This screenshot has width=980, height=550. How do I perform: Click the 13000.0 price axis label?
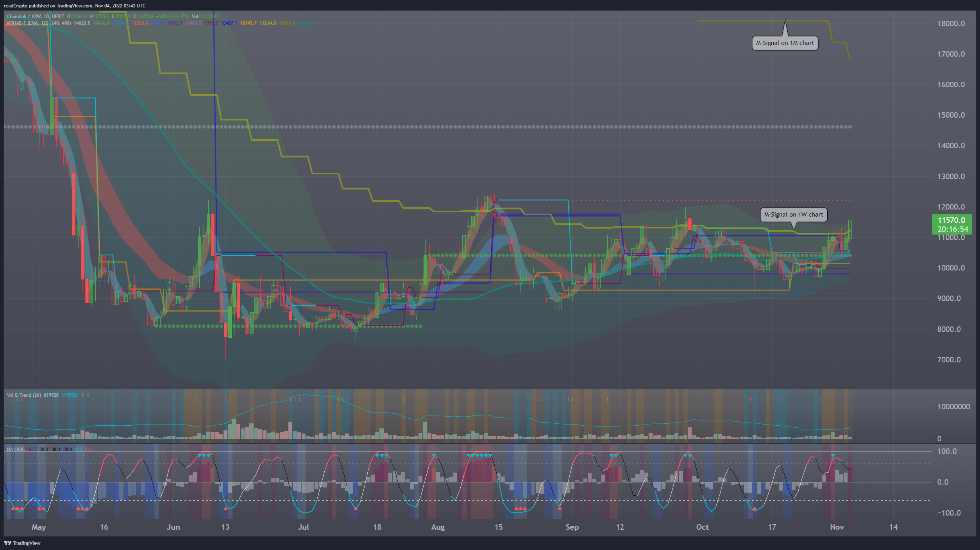pyautogui.click(x=951, y=176)
